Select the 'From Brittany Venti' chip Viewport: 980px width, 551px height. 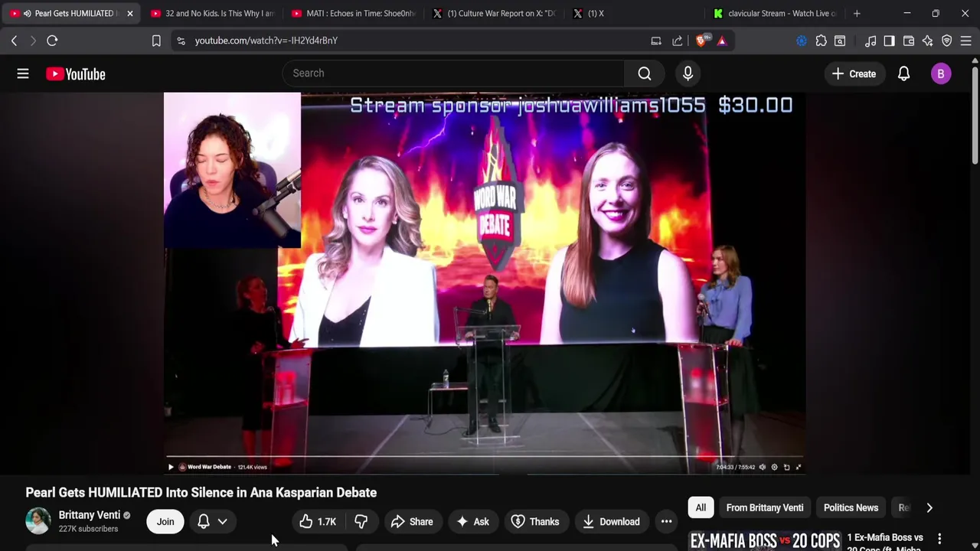tap(765, 507)
